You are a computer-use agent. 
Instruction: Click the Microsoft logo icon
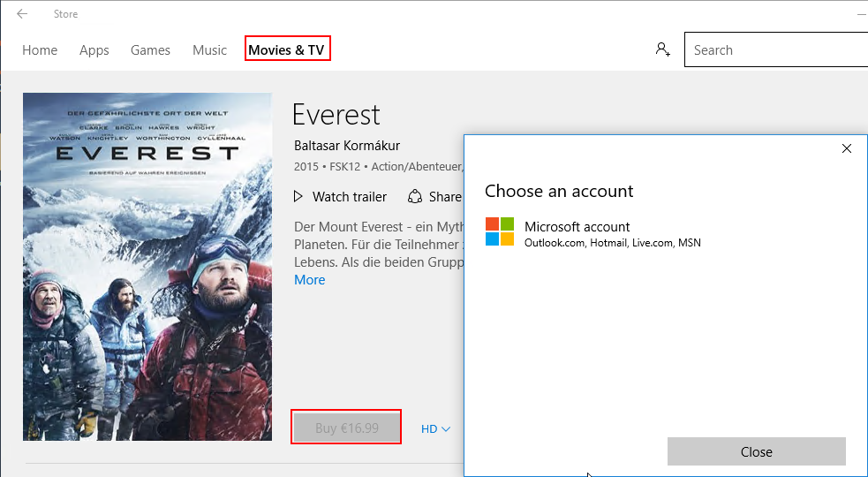[500, 231]
